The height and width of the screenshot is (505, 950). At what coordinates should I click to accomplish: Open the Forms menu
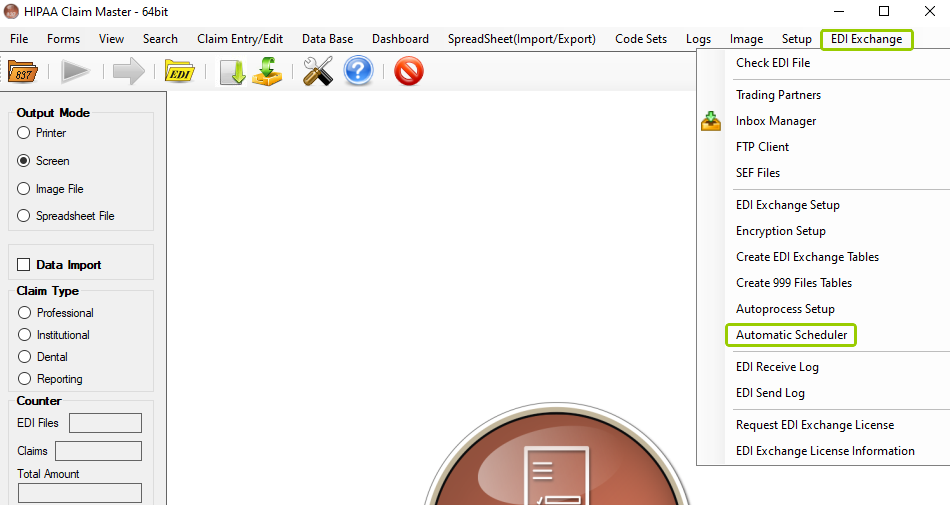point(64,39)
